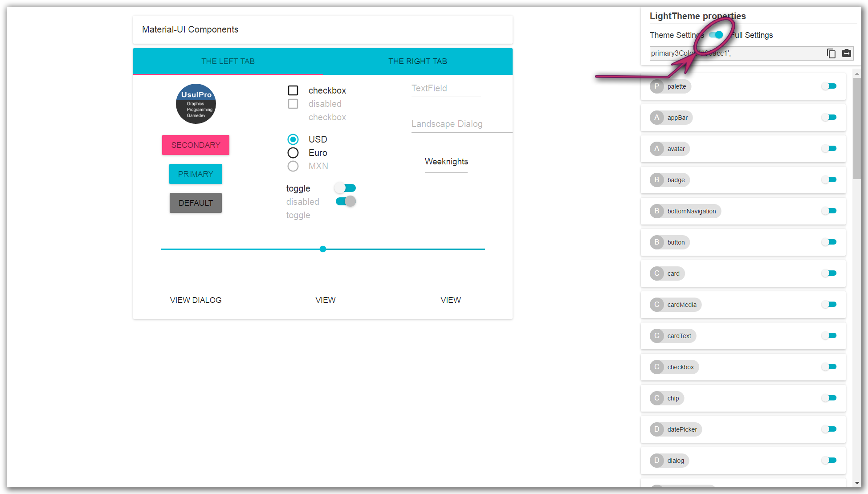Expand the palette section with its switch
This screenshot has height=494, width=868.
click(829, 86)
